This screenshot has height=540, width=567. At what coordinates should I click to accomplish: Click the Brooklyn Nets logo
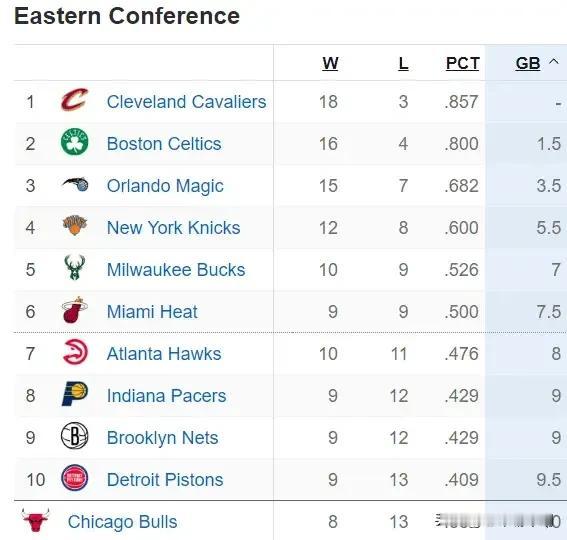(74, 436)
